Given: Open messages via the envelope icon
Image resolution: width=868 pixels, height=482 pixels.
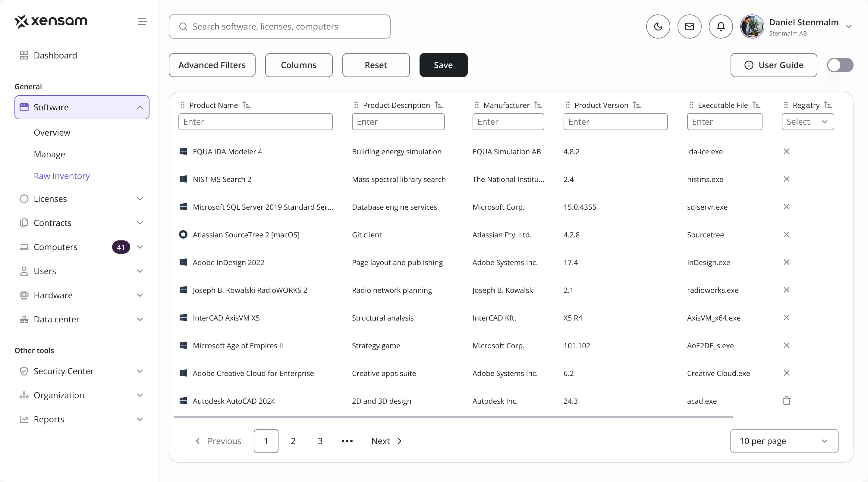Looking at the screenshot, I should pos(689,26).
